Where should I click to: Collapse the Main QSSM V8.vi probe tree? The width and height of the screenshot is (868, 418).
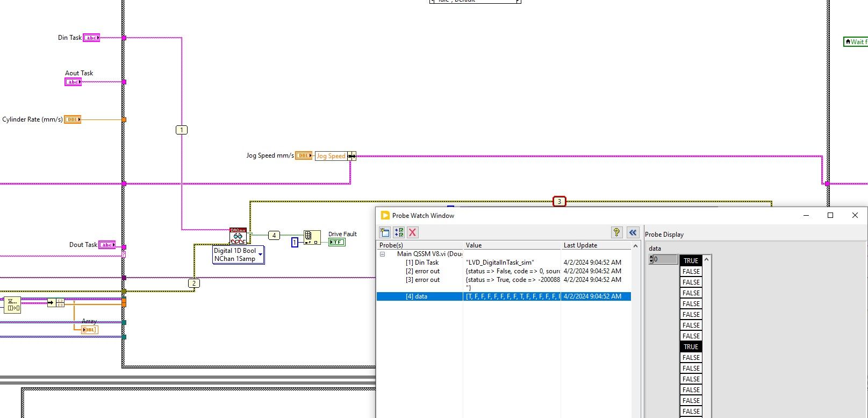pyautogui.click(x=383, y=254)
